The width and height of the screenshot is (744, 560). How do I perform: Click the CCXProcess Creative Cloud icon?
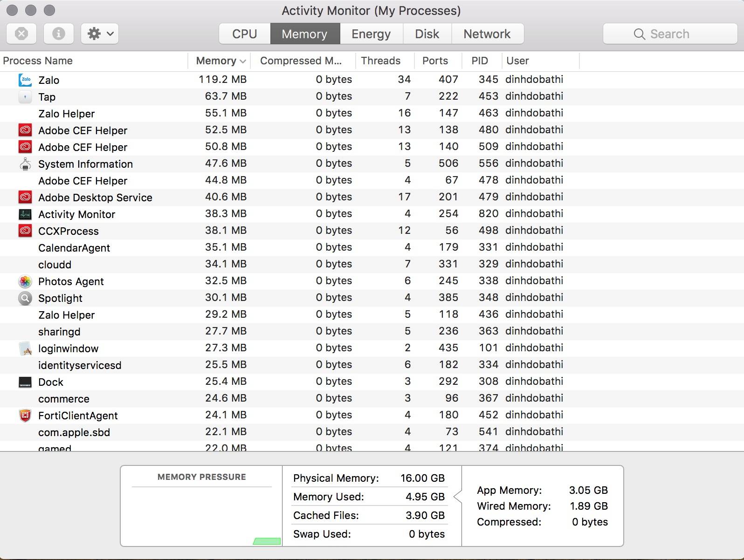click(x=25, y=231)
